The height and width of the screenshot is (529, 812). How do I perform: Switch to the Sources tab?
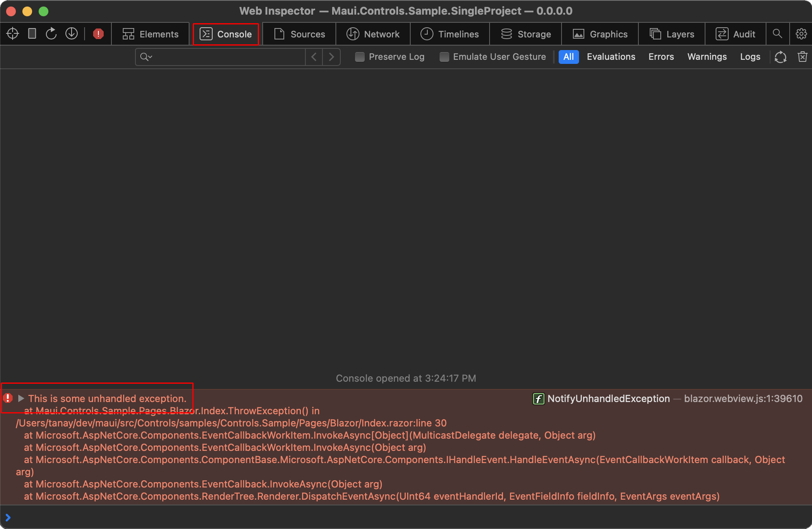299,34
